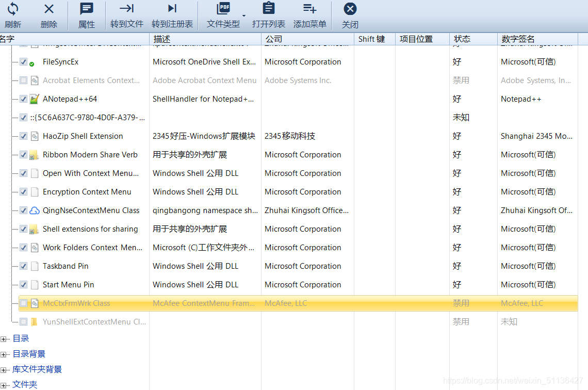Click the Start Menu Pin file icon
588x390 pixels.
(x=35, y=285)
